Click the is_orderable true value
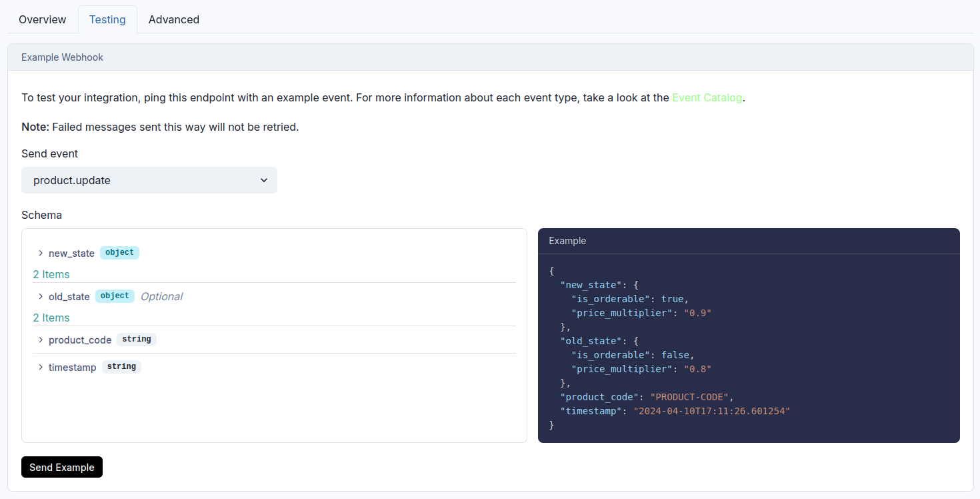Viewport: 980px width, 499px height. point(672,299)
